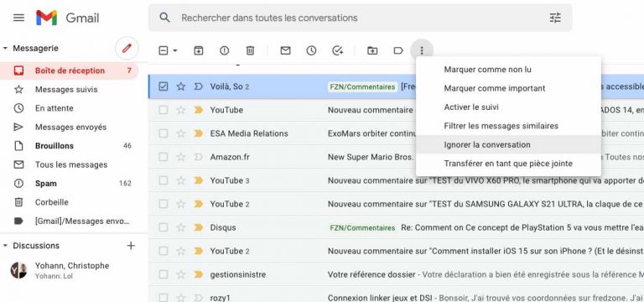Star the Disqus email
Image resolution: width=644 pixels, height=302 pixels.
(181, 227)
